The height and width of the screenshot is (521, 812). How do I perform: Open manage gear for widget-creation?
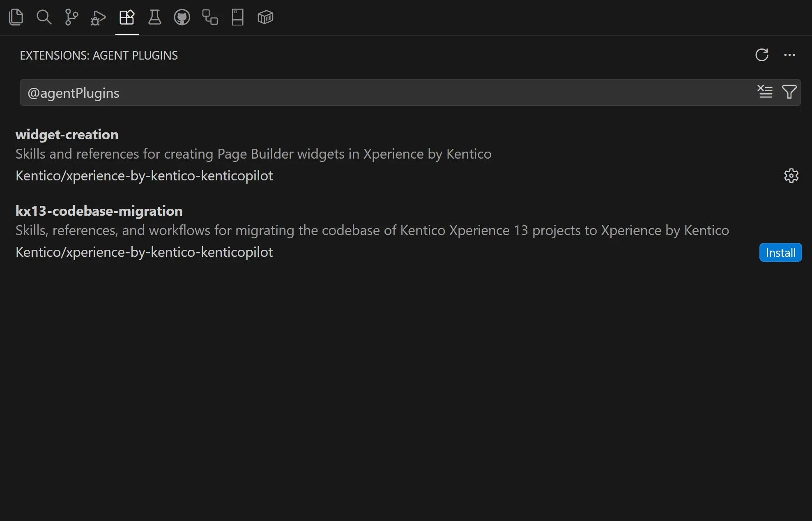tap(791, 176)
